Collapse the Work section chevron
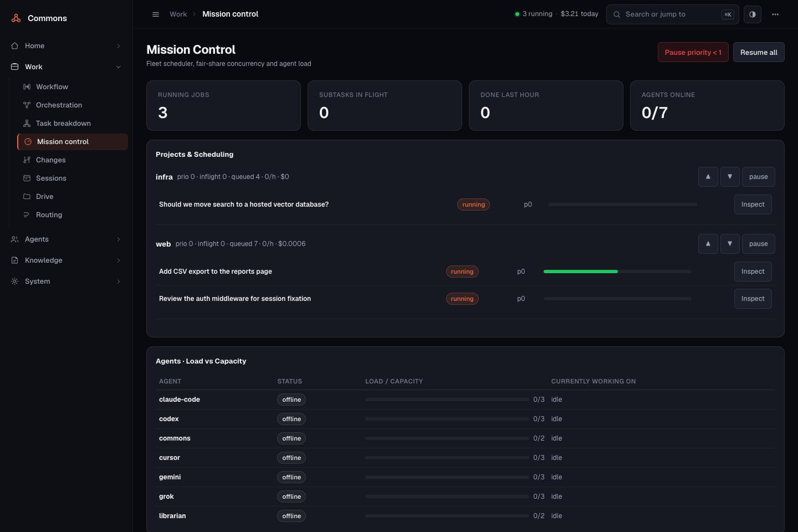 pyautogui.click(x=119, y=67)
